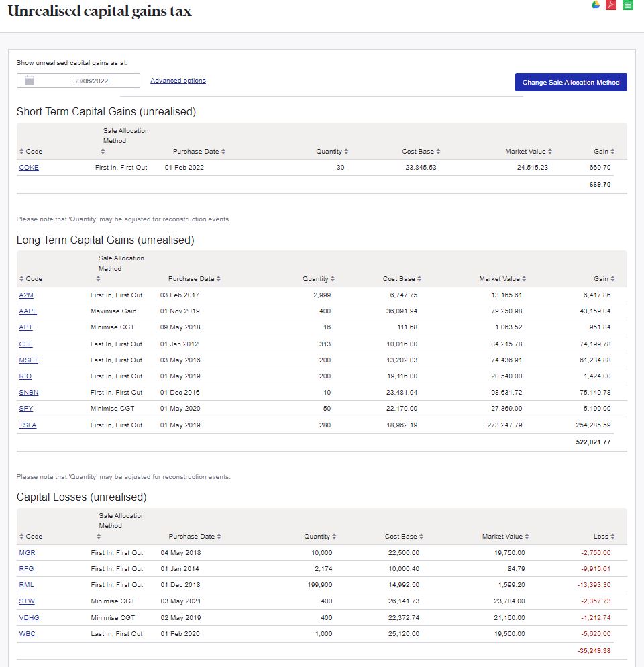This screenshot has height=667, width=644.
Task: Toggle Code column sorting in Capital Losses
Action: coord(31,537)
